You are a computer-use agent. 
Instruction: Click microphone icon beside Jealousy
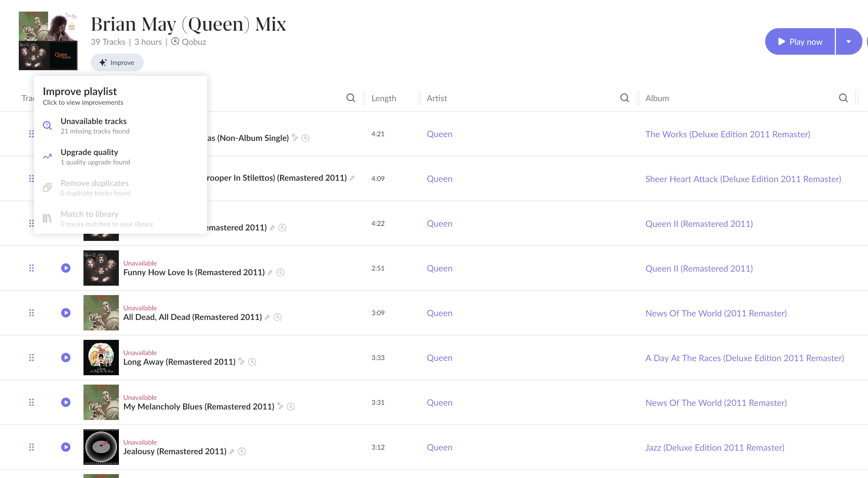[232, 452]
